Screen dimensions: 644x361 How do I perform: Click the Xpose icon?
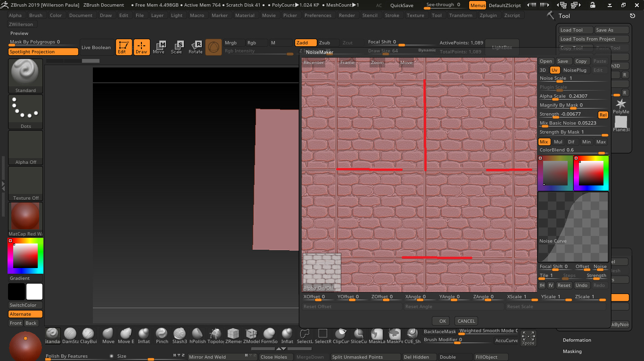tap(528, 338)
